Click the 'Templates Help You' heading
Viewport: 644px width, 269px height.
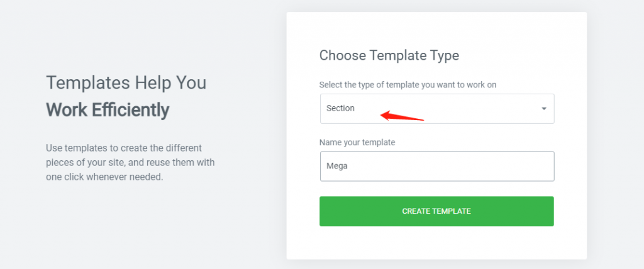click(126, 82)
